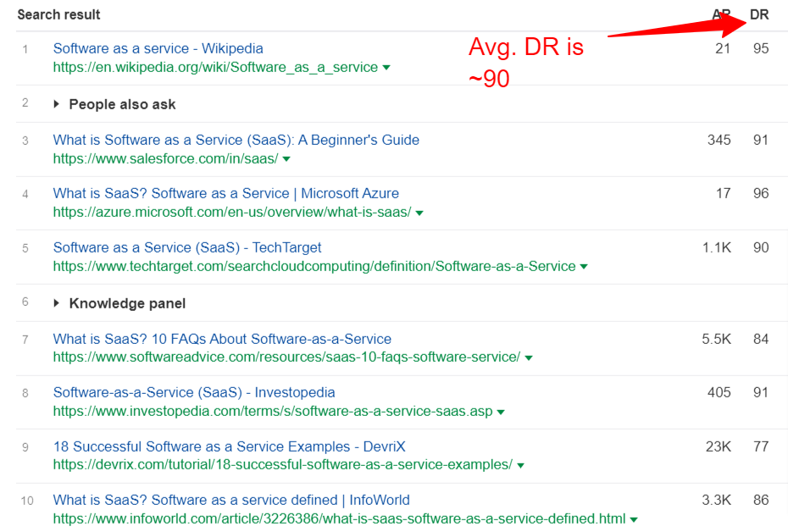Open the 10 FAQs About Software-as-a-Service result
Screen dimensions: 788x532
click(x=222, y=339)
